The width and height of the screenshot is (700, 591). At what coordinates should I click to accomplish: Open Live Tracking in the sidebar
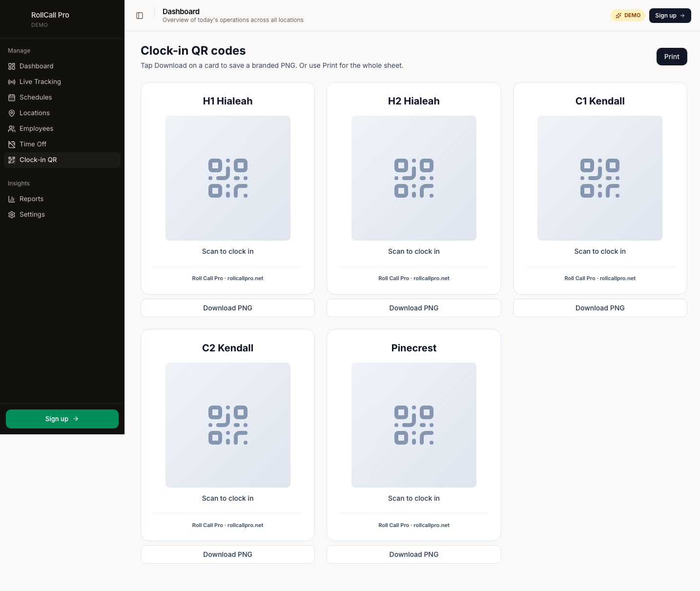pos(62,82)
